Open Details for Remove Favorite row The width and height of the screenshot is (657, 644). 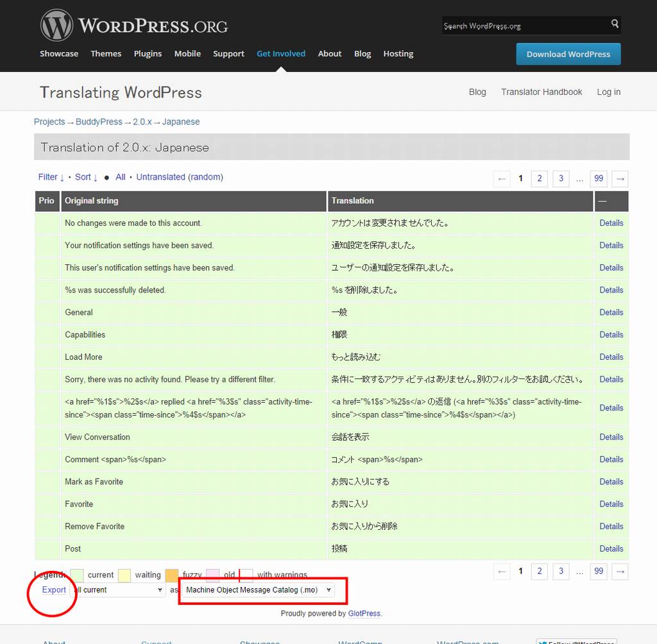tap(611, 526)
